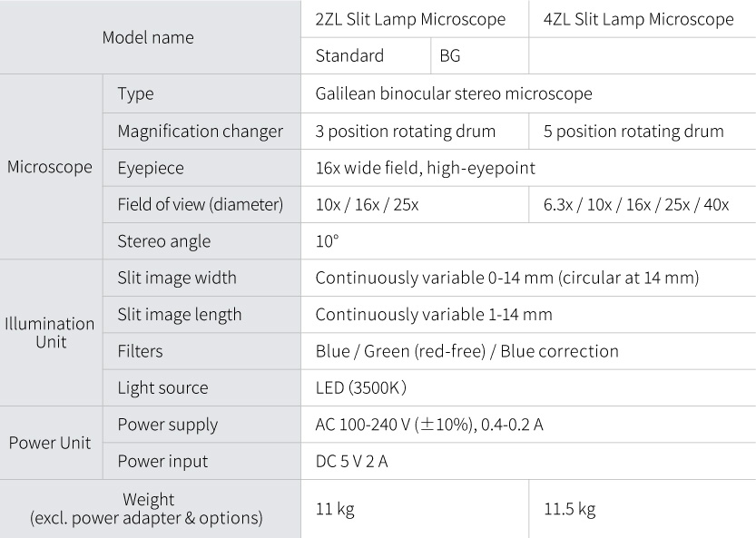
Task: Click the "Microscope" category label
Action: point(50,167)
